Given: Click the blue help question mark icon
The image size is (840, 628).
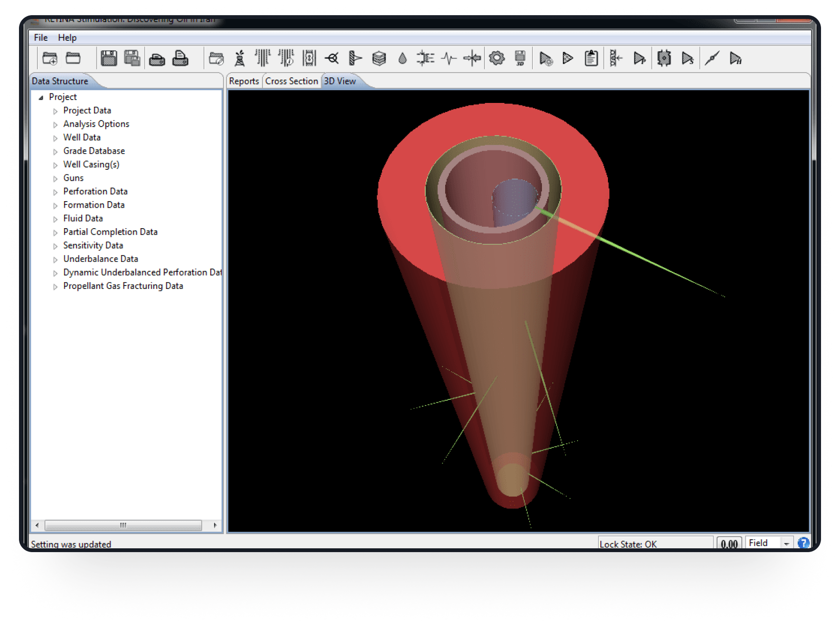Looking at the screenshot, I should (803, 543).
